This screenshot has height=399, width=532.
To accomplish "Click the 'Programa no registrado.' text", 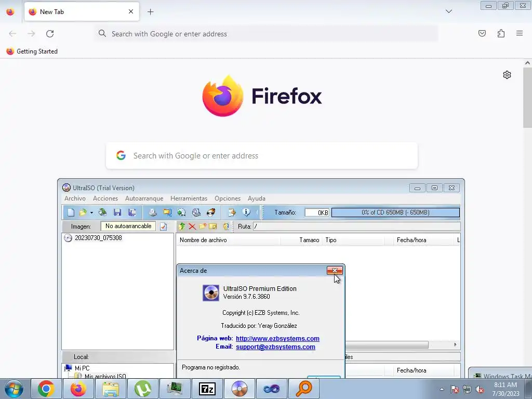I will 211,367.
